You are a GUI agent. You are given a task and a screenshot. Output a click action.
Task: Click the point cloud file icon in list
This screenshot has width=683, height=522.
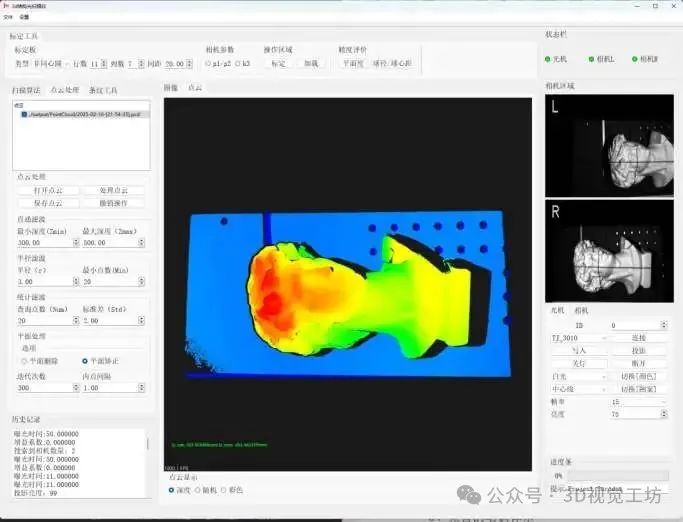point(25,114)
